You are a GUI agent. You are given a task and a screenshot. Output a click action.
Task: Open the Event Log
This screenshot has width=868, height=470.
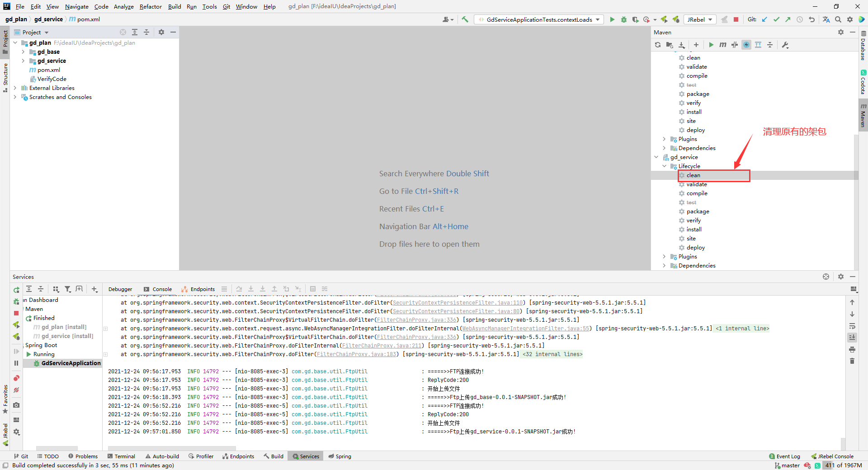tap(784, 456)
